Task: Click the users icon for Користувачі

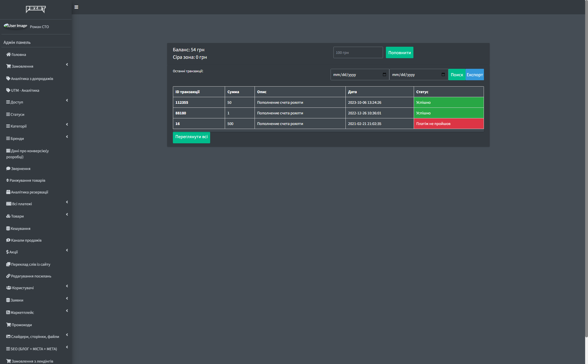Action: (x=9, y=288)
